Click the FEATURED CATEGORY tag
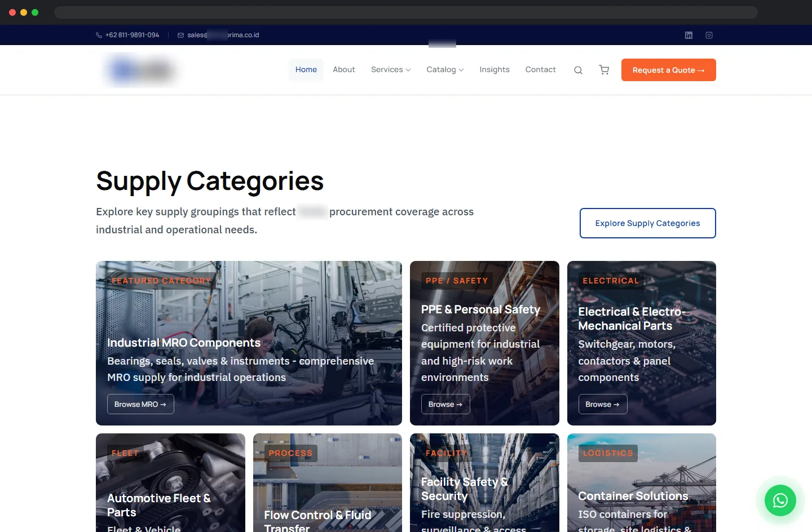Image resolution: width=812 pixels, height=532 pixels. (161, 281)
